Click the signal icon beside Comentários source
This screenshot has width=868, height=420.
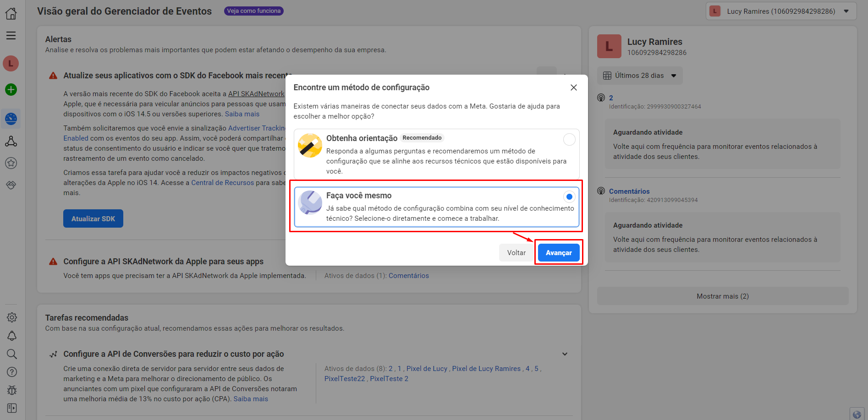click(601, 191)
